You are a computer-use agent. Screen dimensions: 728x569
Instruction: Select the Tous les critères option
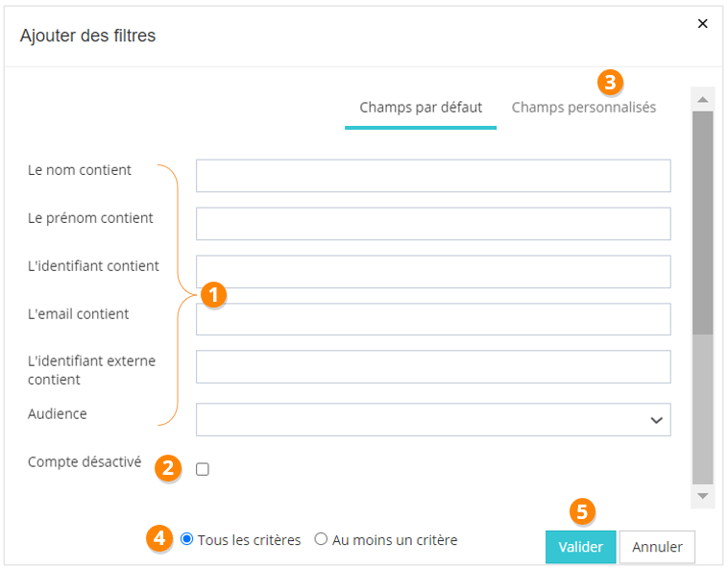coord(187,540)
